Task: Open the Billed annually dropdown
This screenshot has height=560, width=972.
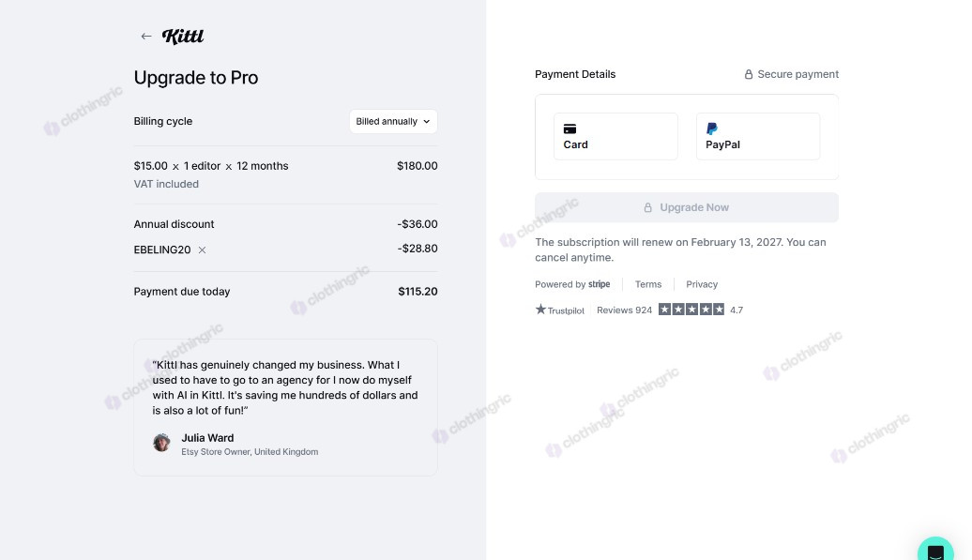Action: pyautogui.click(x=393, y=121)
